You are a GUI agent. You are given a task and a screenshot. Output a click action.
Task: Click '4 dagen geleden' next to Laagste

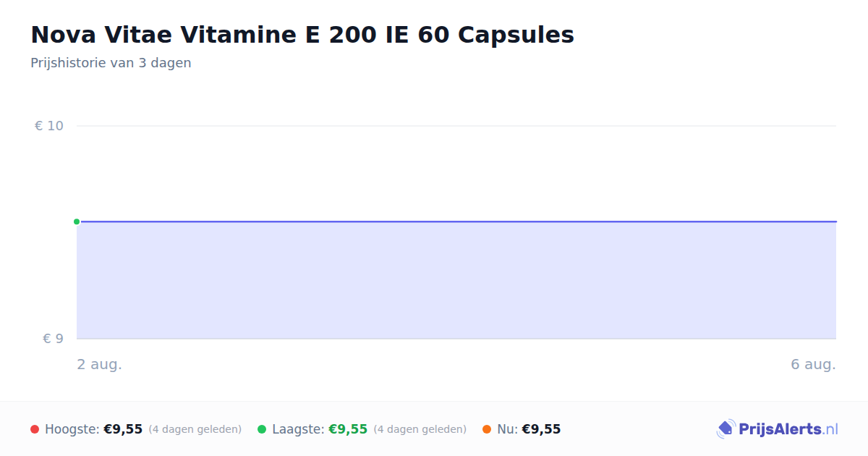pos(420,429)
